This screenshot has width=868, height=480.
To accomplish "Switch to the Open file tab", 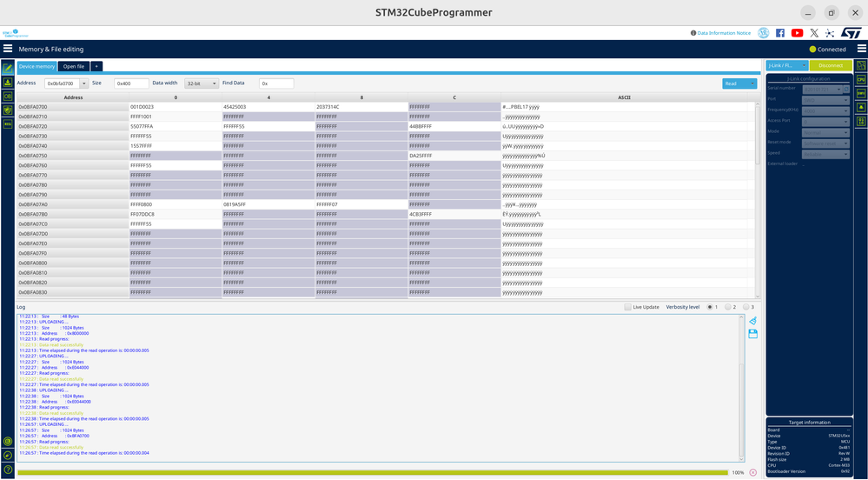I will (74, 66).
